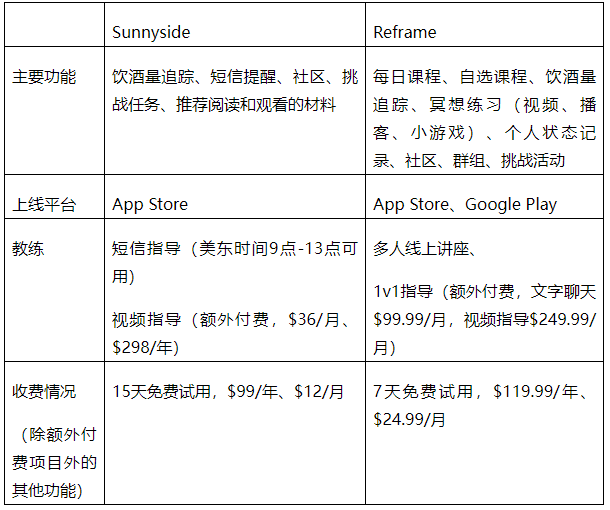This screenshot has width=610, height=510.
Task: Click the 除额外付费项目外的其他功能 note
Action: [x=54, y=462]
